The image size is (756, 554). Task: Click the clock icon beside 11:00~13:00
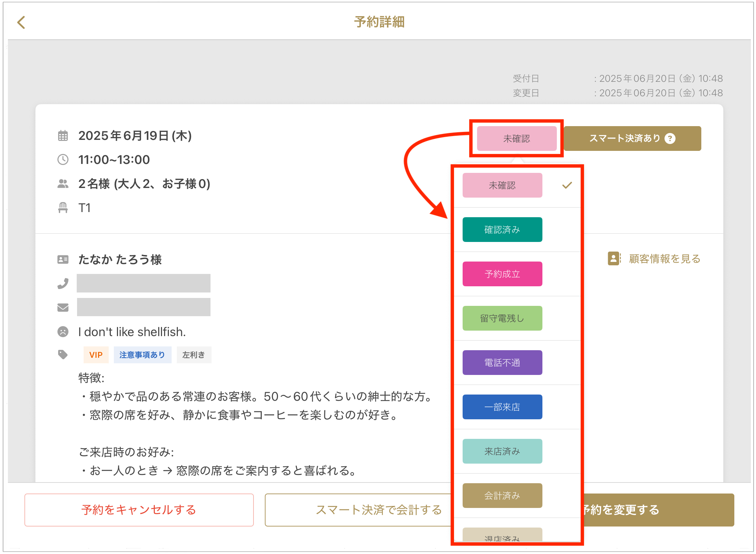[x=63, y=159]
